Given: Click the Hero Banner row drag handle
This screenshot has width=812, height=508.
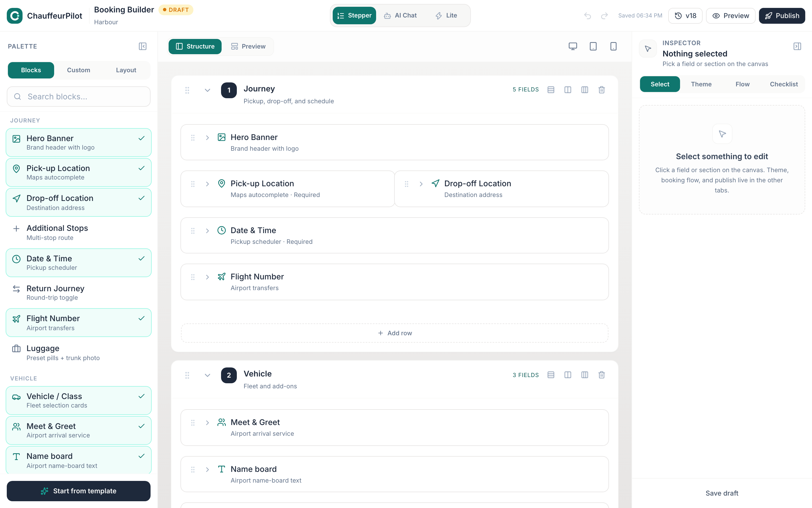Looking at the screenshot, I should coord(193,138).
